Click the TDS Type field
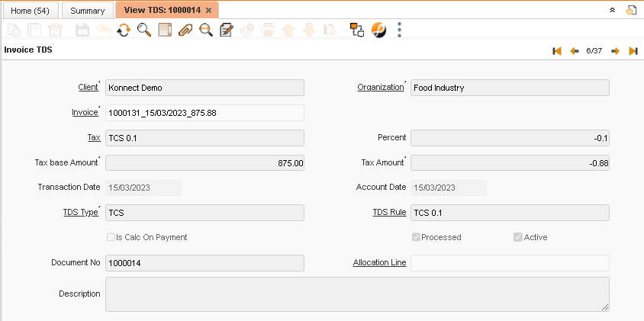The image size is (644, 321). point(204,213)
